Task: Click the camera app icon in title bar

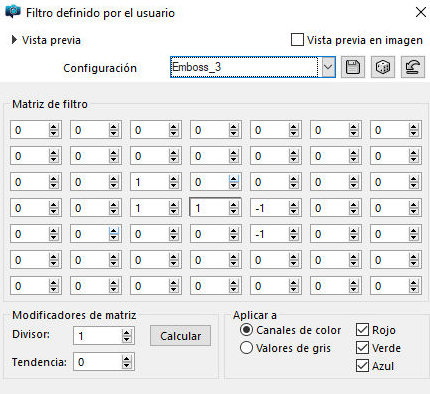Action: coord(13,12)
